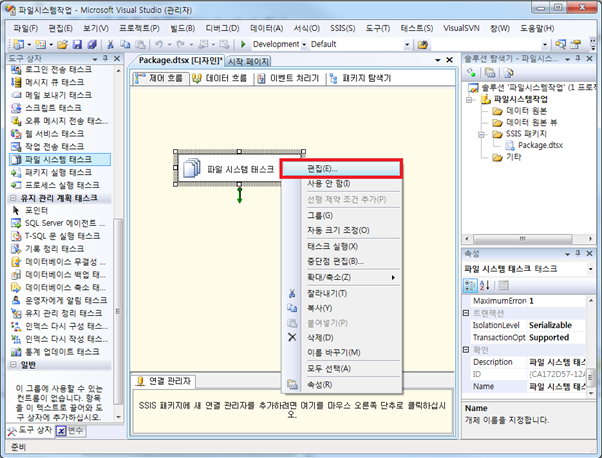This screenshot has width=602, height=458.
Task: Select the 포인터 tool in the toolbox
Action: [36, 210]
